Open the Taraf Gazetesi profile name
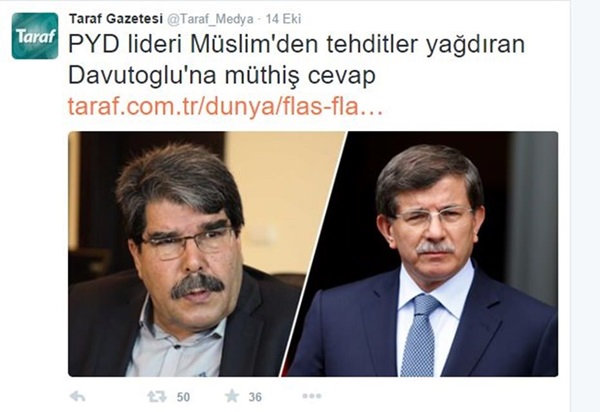Image resolution: width=600 pixels, height=412 pixels. click(x=116, y=18)
